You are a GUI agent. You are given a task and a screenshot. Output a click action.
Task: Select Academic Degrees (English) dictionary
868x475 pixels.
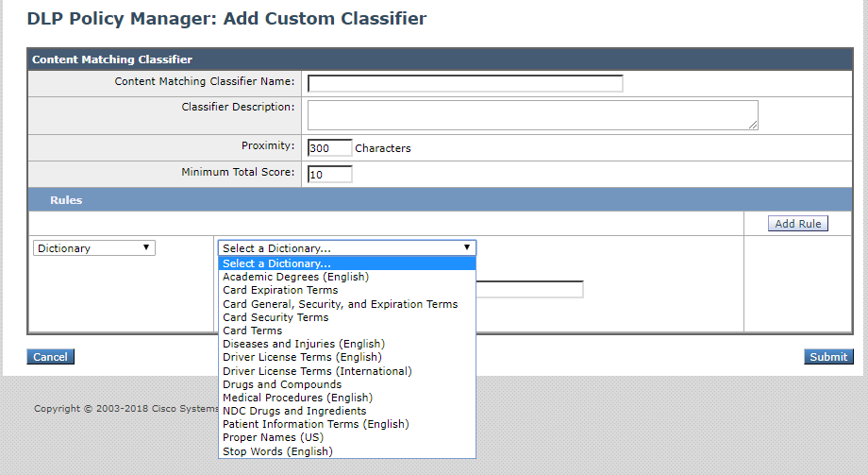pos(347,277)
